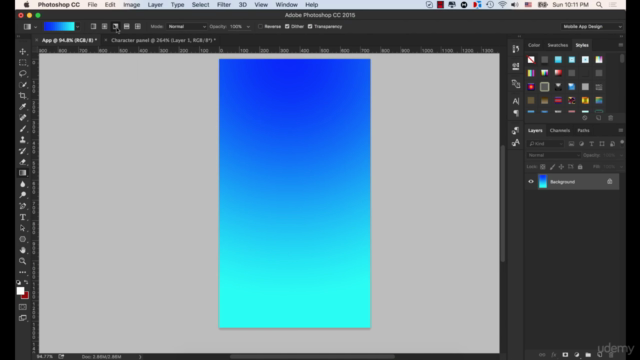Swap foreground and background colors
The width and height of the screenshot is (640, 360).
point(26,282)
